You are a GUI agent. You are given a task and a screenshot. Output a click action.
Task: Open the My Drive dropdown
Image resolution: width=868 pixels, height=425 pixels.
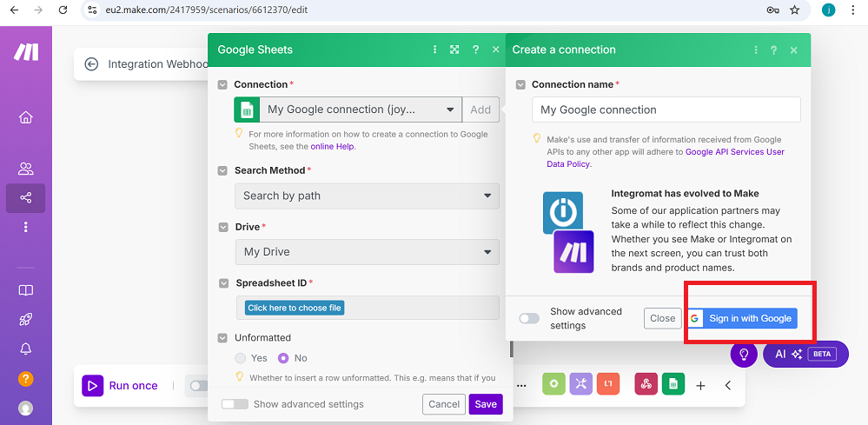tap(368, 252)
